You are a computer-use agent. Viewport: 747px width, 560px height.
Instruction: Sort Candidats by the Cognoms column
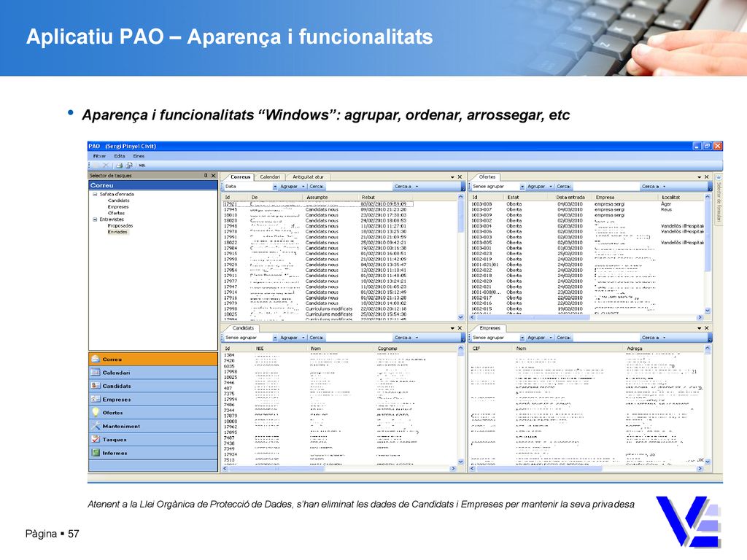coord(415,349)
